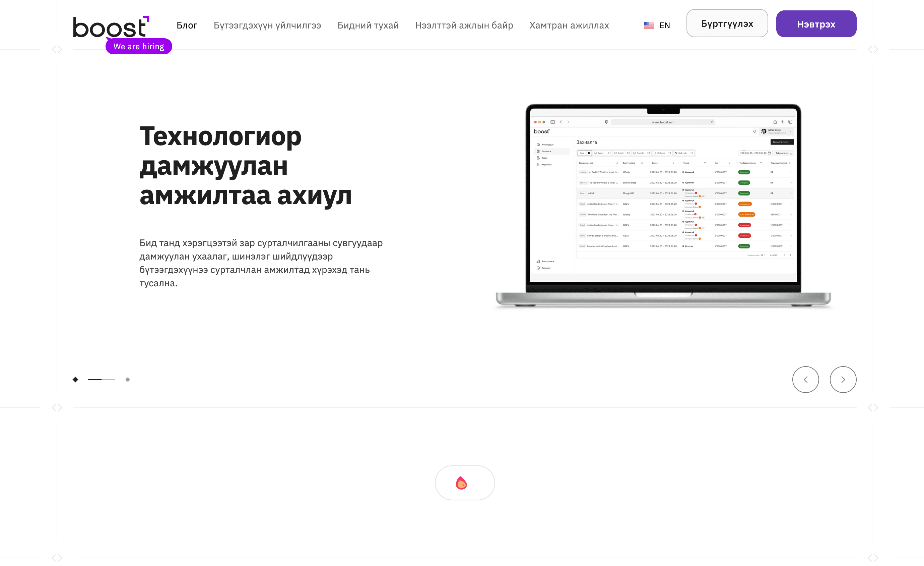Click the Байгууллага organization icon
Screen dimensions: 924x566
click(x=538, y=262)
